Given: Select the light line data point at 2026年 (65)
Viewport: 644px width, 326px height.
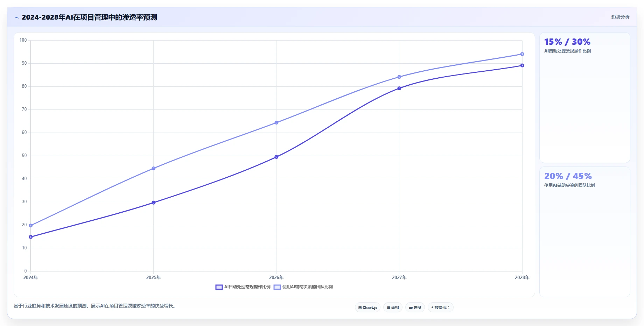Looking at the screenshot, I should pos(276,122).
